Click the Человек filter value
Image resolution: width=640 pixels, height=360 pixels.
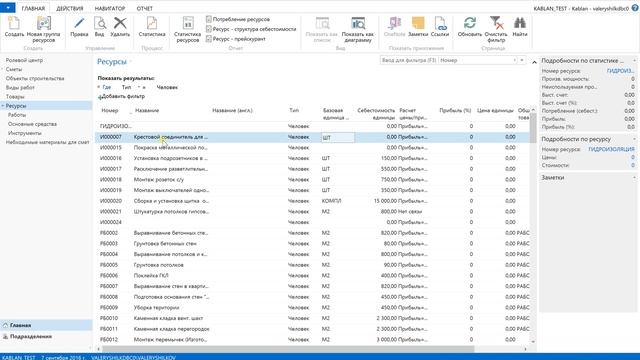click(167, 87)
